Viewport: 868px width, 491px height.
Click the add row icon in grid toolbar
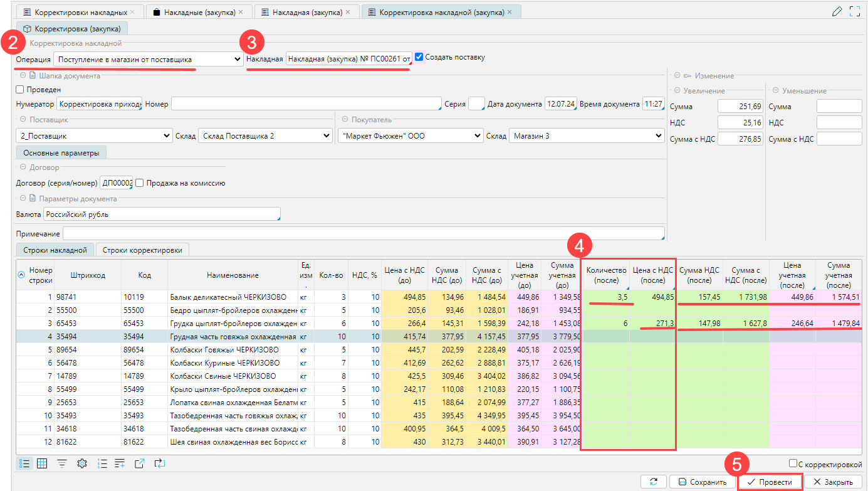[120, 463]
